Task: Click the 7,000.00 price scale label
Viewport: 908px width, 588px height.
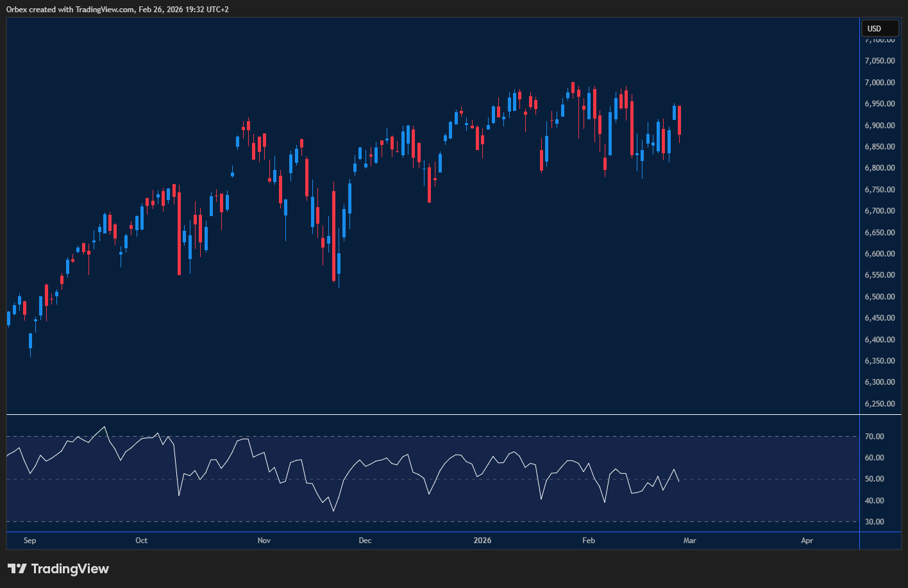Action: (880, 83)
